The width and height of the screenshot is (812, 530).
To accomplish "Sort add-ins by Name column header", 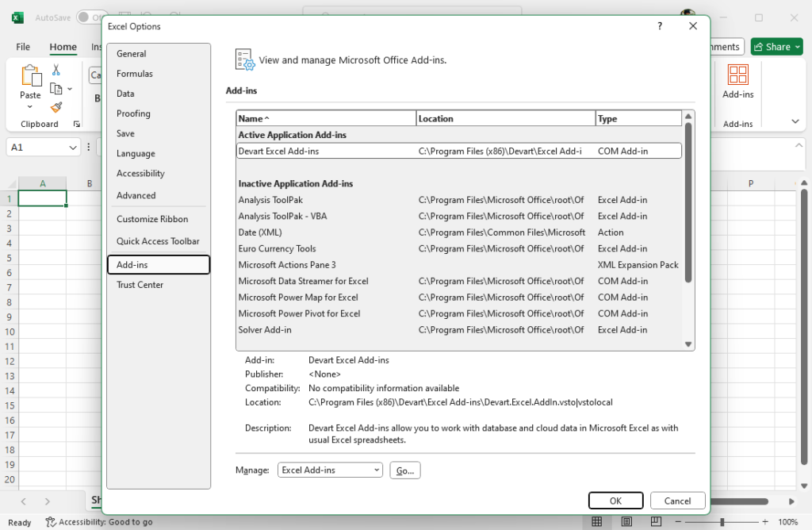I will coord(326,118).
